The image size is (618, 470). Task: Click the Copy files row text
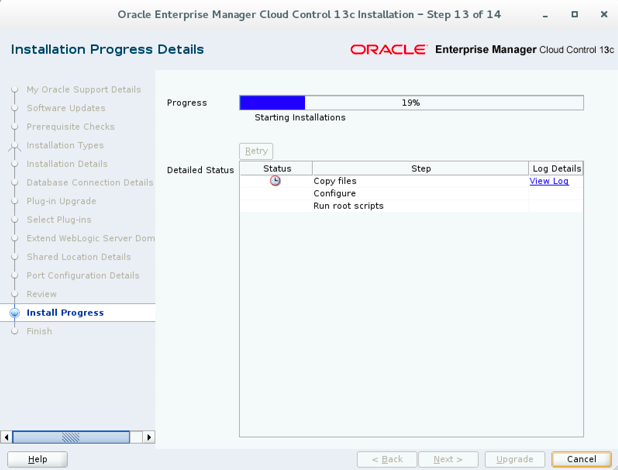[335, 181]
